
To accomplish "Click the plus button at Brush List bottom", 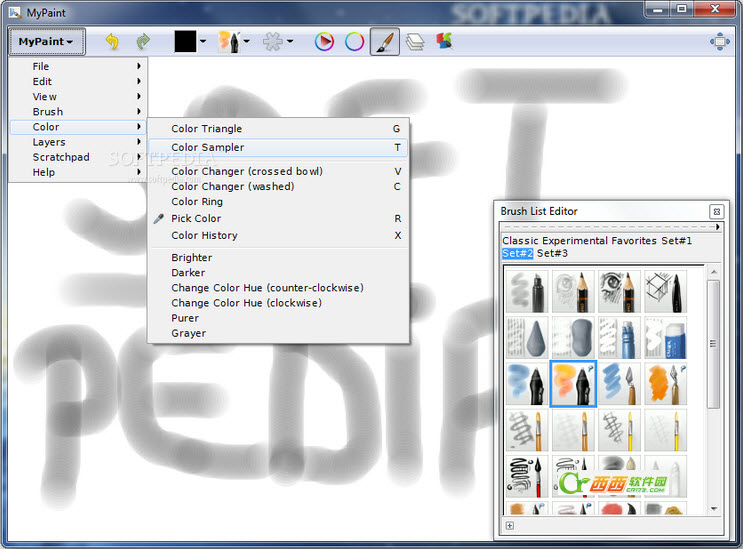I will pos(510,526).
